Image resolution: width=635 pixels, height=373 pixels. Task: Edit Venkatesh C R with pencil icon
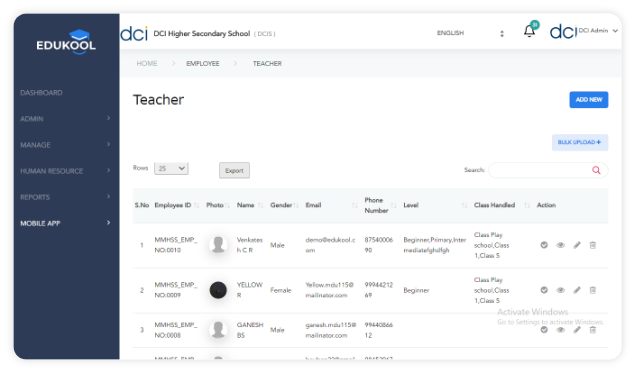577,245
